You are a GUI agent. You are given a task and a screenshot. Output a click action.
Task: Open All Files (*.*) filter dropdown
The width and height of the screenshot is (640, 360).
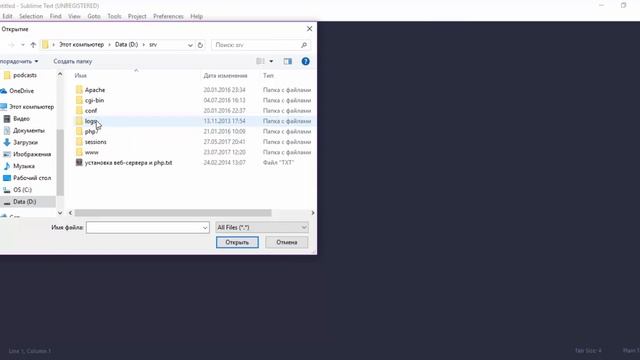[x=262, y=227]
